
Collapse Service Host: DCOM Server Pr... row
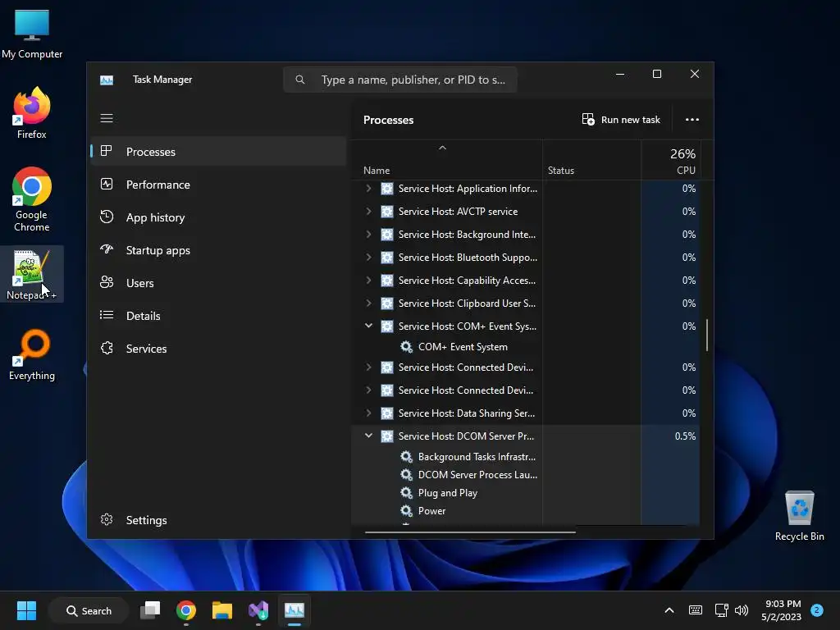coord(368,436)
